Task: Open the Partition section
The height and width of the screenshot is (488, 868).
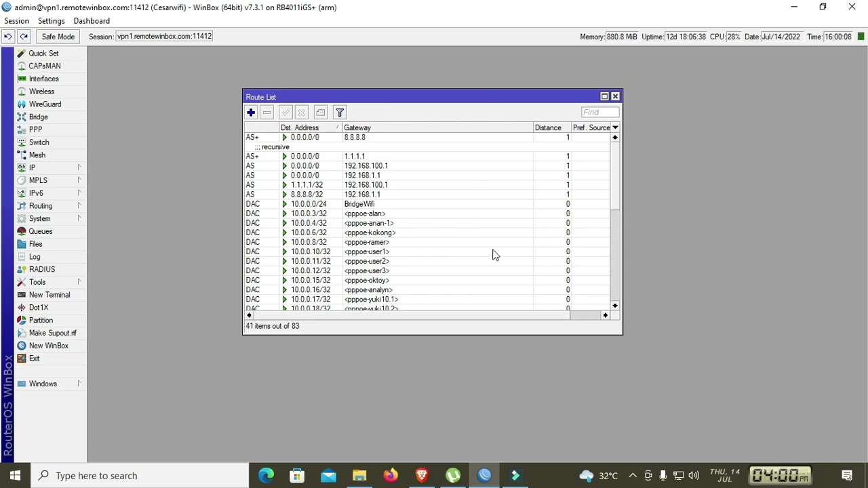Action: click(x=41, y=320)
